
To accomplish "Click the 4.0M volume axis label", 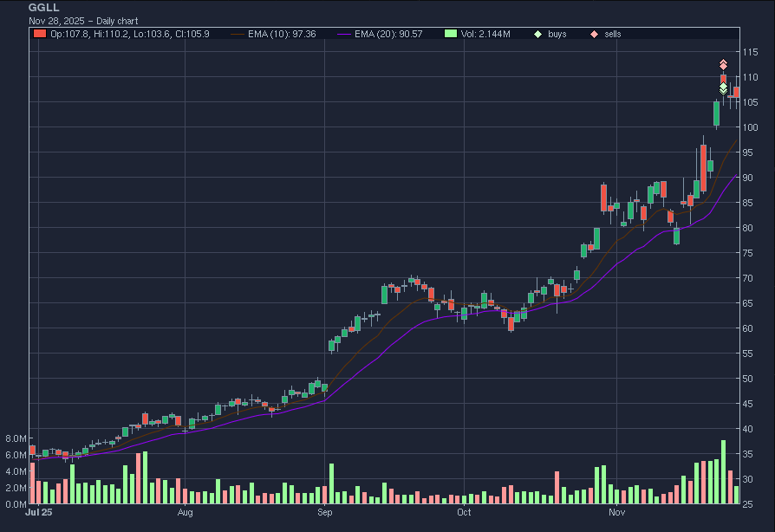I will 16,471.
